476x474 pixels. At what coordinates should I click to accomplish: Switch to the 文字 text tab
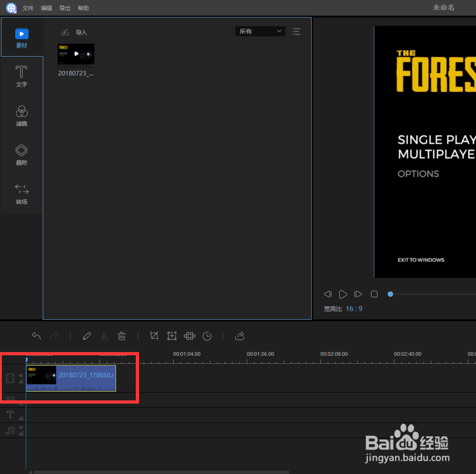point(21,77)
